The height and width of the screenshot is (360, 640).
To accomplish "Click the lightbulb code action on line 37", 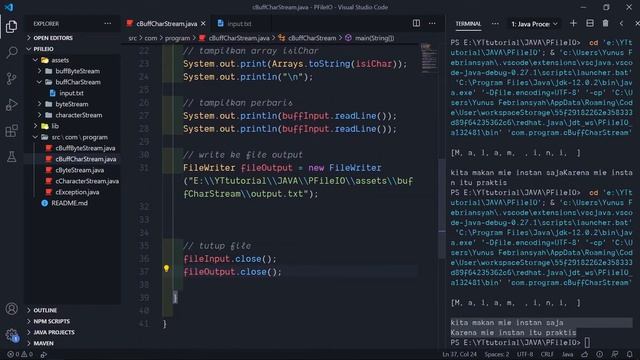I will tap(166, 269).
